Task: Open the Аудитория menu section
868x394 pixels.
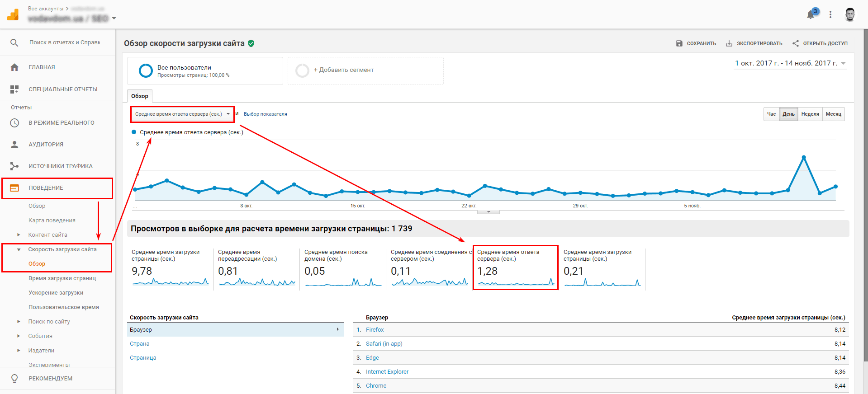Action: tap(46, 145)
